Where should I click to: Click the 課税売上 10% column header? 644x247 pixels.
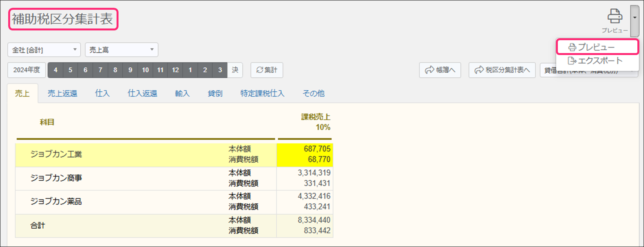point(315,122)
